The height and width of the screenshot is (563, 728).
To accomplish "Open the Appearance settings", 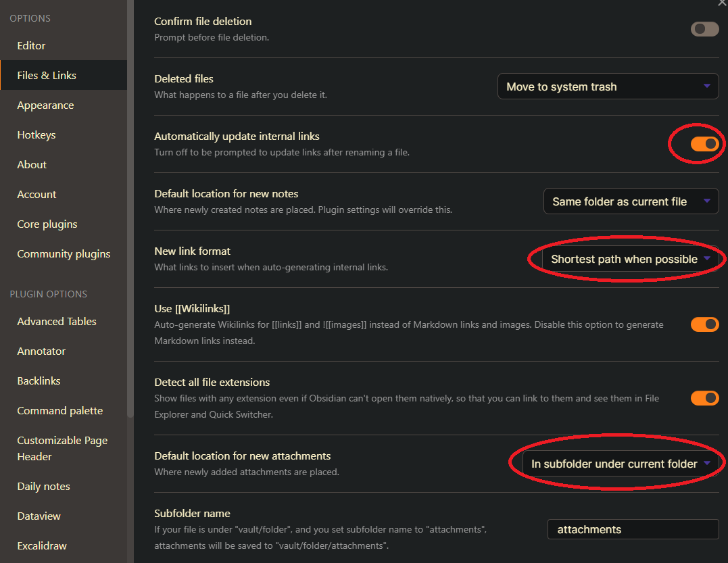I will tap(45, 105).
